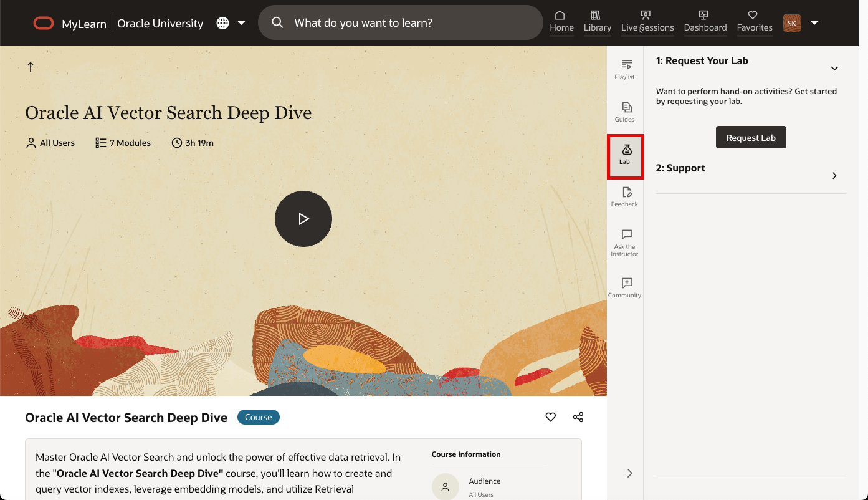Click the bold course title beside the Course badge
The image size is (868, 500).
[x=126, y=418]
